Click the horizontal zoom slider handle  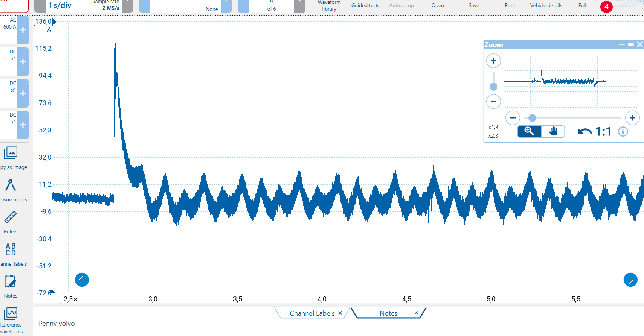coord(532,118)
